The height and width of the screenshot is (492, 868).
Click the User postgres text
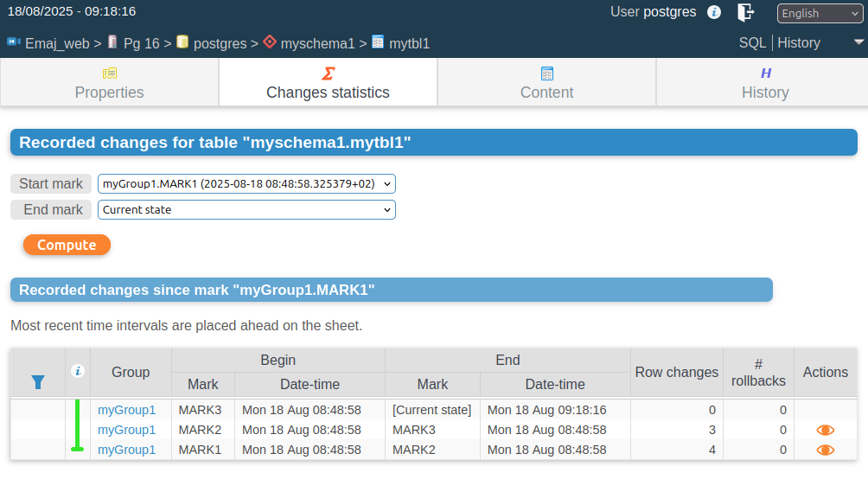tap(654, 11)
